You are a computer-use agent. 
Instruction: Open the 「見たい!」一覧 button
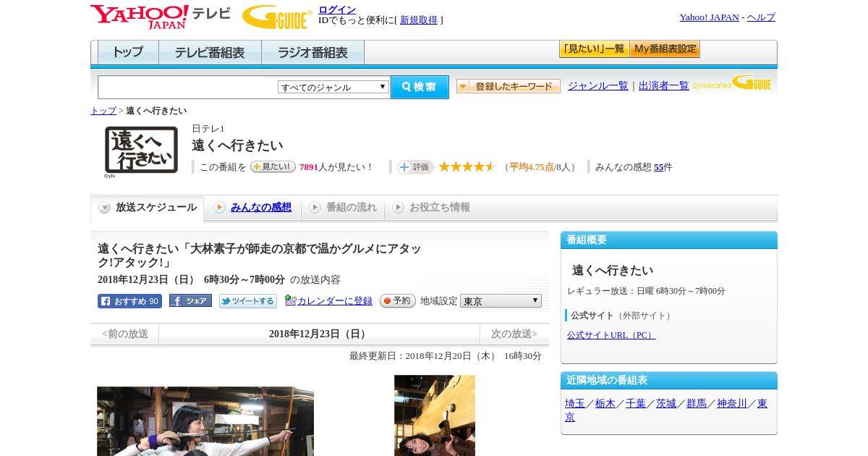[594, 49]
